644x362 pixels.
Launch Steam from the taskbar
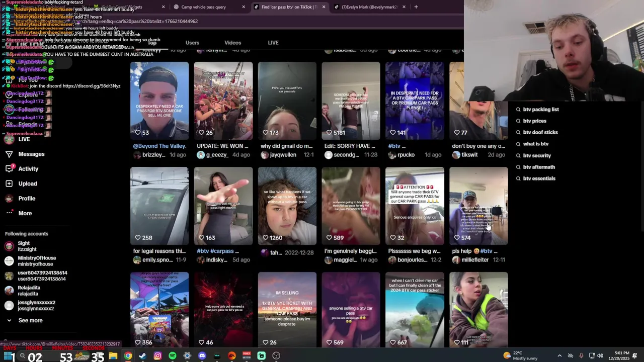[x=142, y=356]
